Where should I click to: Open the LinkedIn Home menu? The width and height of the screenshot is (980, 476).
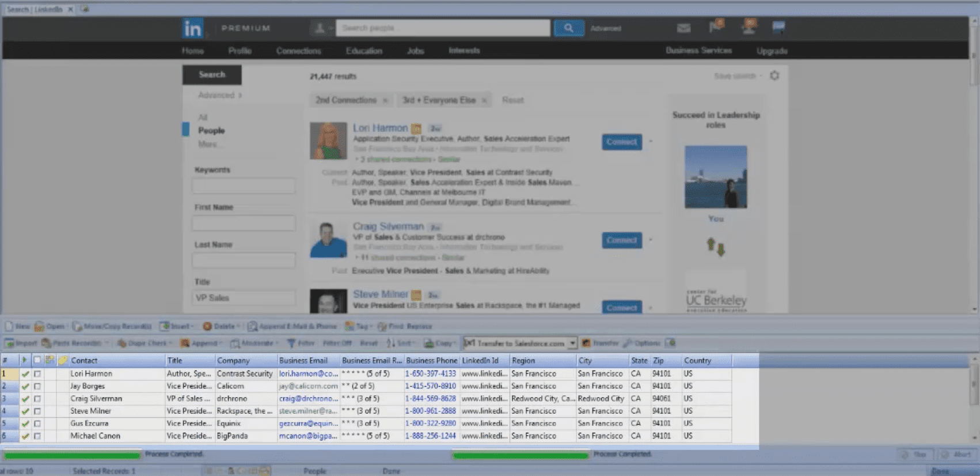[x=193, y=51]
